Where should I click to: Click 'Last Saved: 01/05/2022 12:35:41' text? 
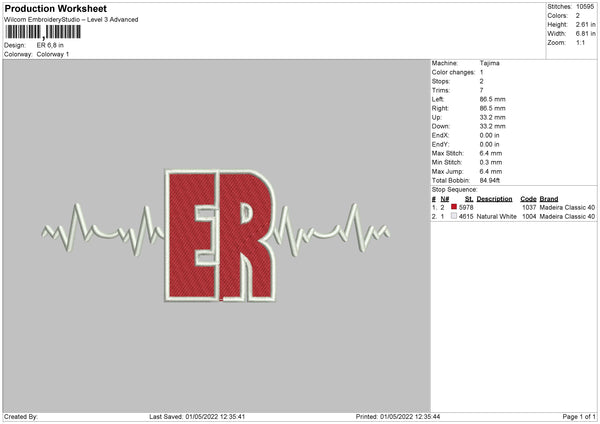click(x=197, y=417)
